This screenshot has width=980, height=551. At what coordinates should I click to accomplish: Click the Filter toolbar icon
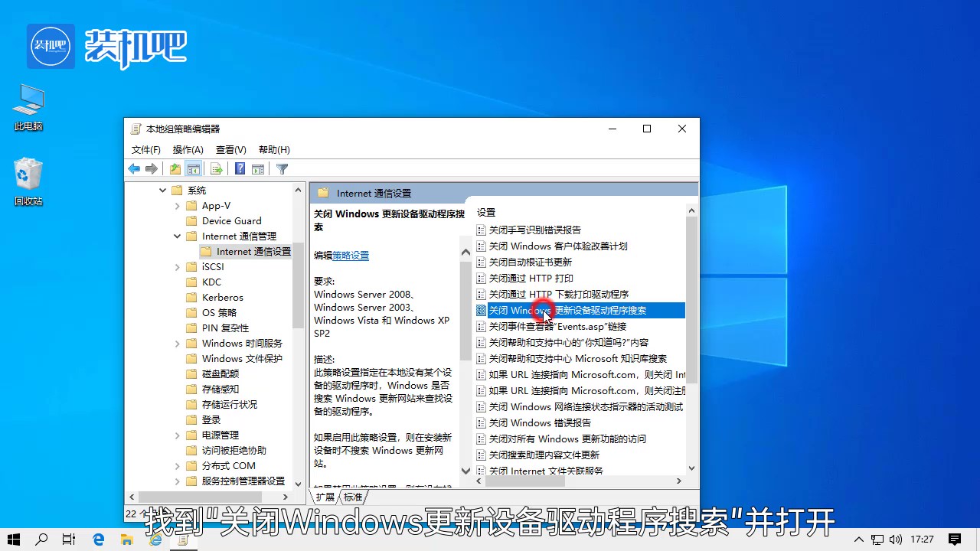tap(282, 168)
